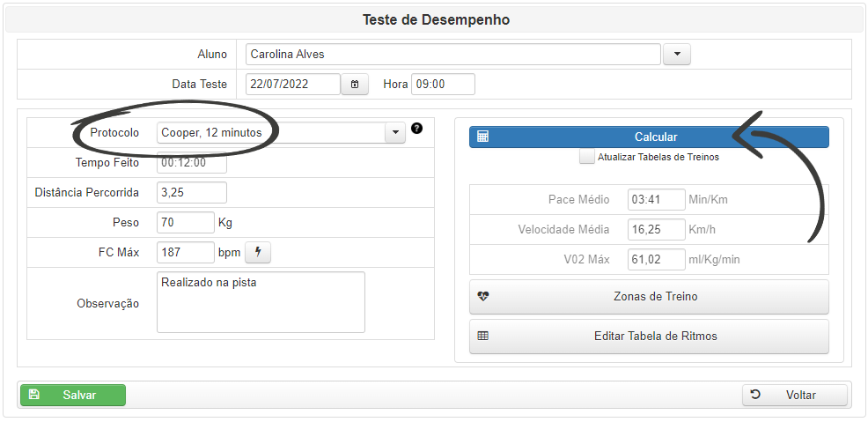Click the Aluno name field with Carolina Alves
Image resolution: width=868 pixels, height=422 pixels.
(452, 55)
